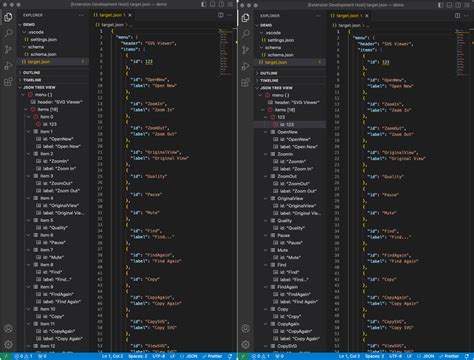Screen dimensions: 474x360
Task: Open Accounts menu in right window
Action: pyautogui.click(x=246, y=329)
